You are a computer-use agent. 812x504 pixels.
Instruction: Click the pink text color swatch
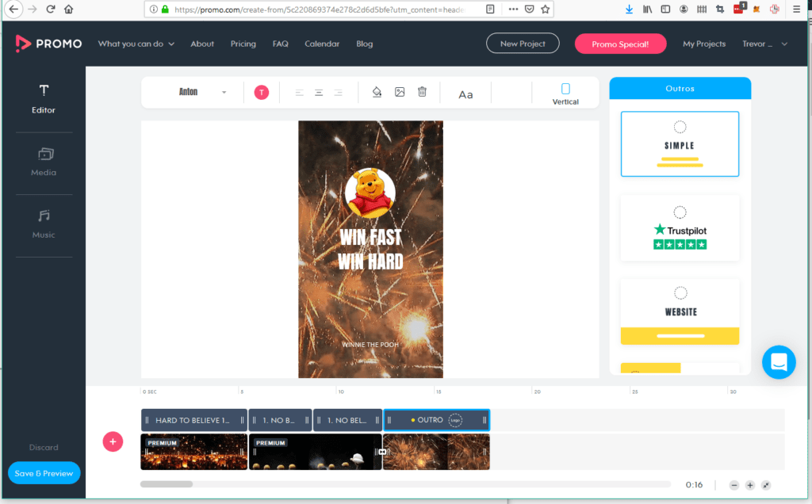pyautogui.click(x=262, y=92)
